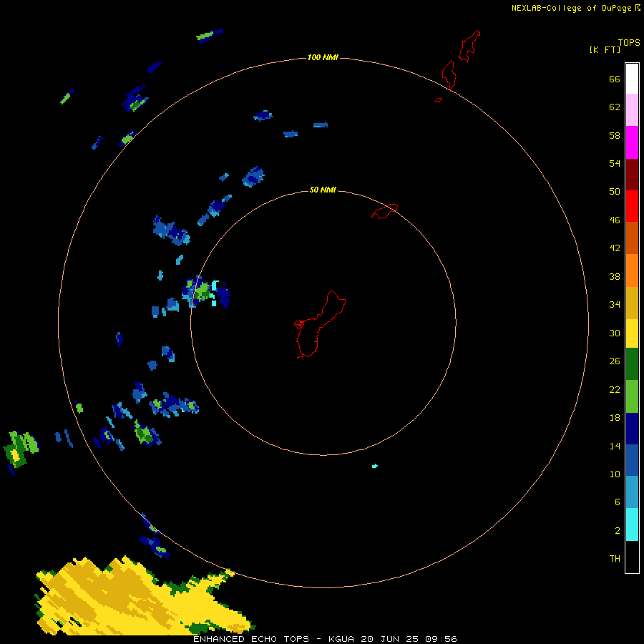The image size is (644, 644).
Task: Click the 'KGUA' station identifier in caption
Action: 342,639
